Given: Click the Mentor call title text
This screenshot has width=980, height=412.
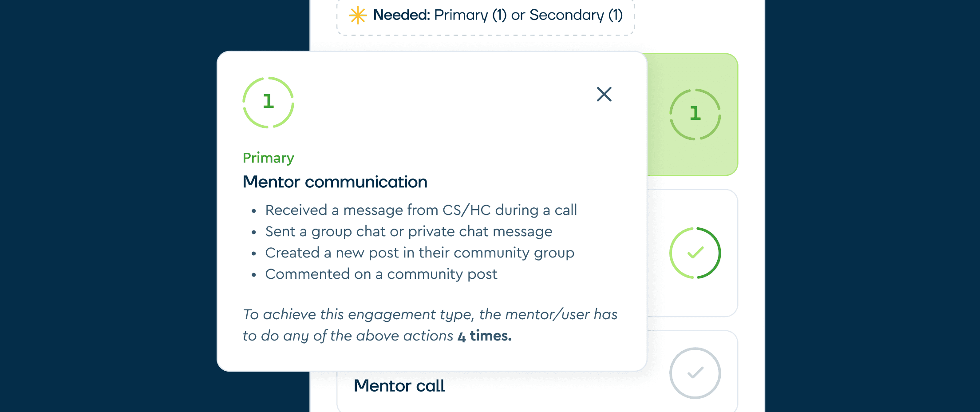Looking at the screenshot, I should 399,386.
